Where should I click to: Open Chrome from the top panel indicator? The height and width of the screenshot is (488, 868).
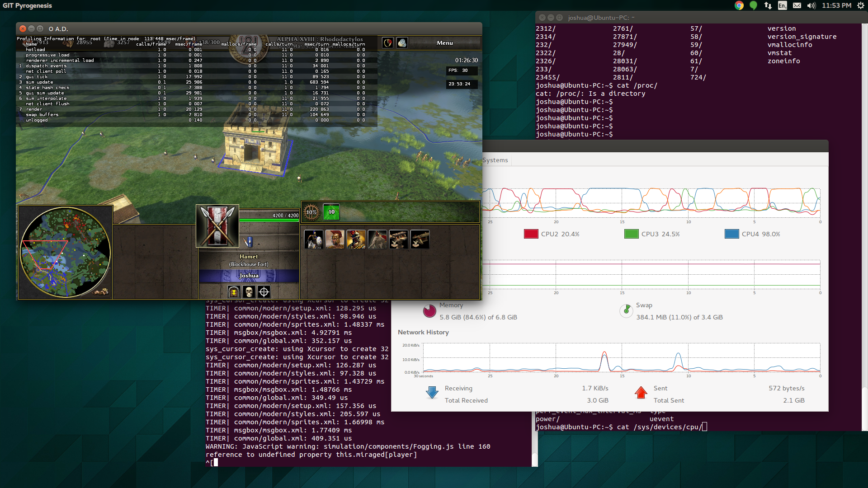739,5
